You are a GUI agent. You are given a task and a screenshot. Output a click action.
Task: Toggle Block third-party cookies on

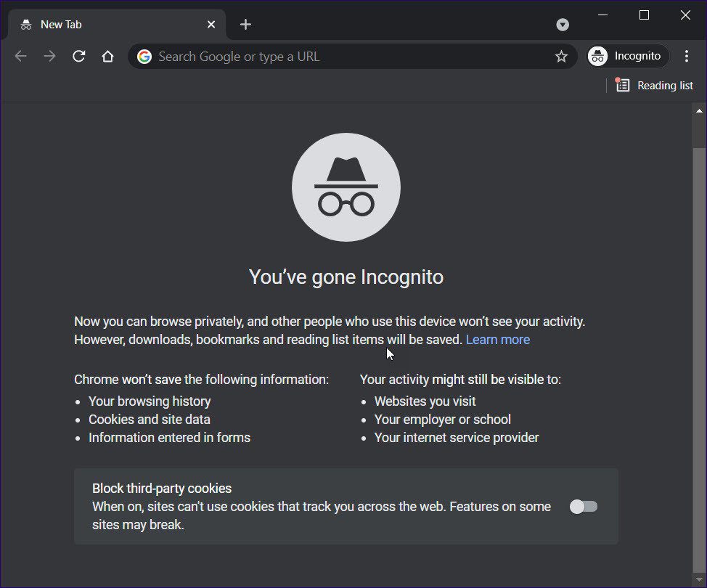point(583,506)
